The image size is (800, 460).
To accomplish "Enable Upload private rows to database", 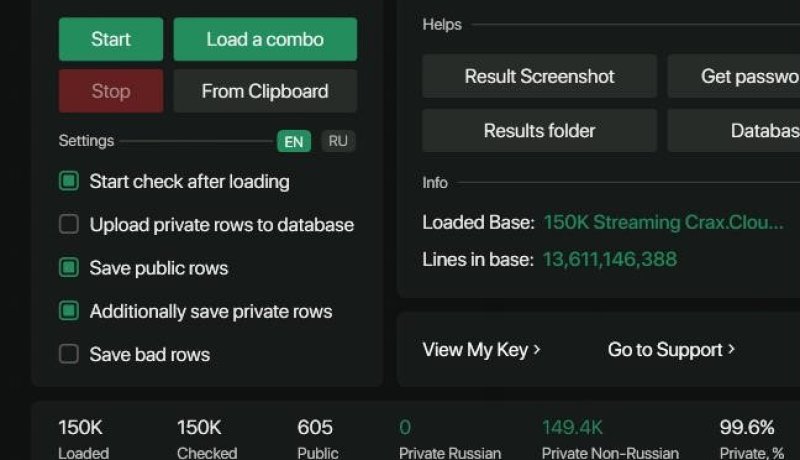I will pos(69,224).
